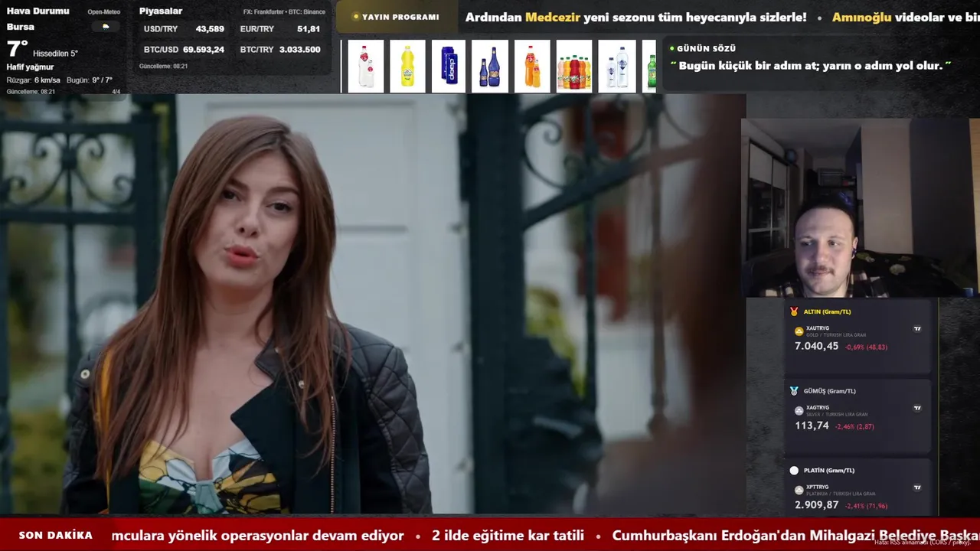Image resolution: width=980 pixels, height=551 pixels.
Task: Click the GÜNÜN SÖZÜ heading
Action: (707, 48)
